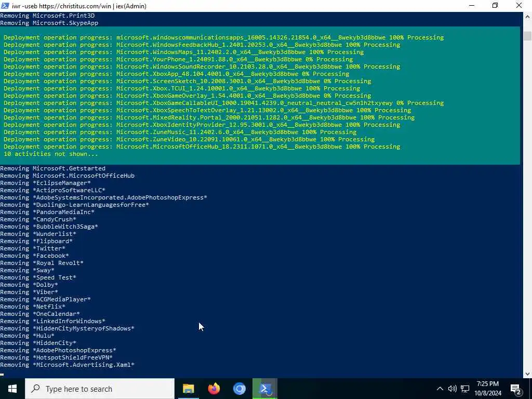Select the PowerShell taskbar icon
Image resolution: width=532 pixels, height=399 pixels.
coord(265,389)
